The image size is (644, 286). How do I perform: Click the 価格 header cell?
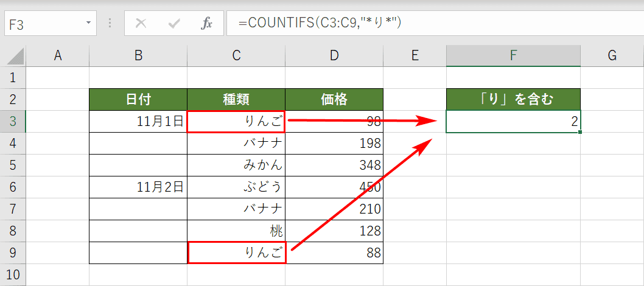(x=334, y=99)
